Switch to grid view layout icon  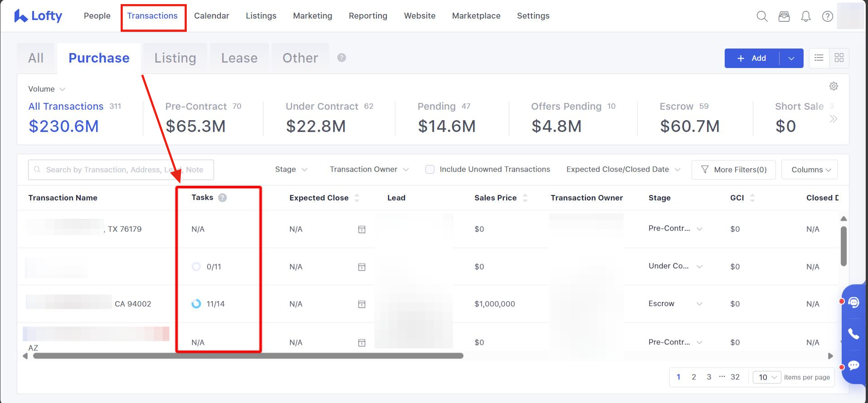tap(839, 58)
